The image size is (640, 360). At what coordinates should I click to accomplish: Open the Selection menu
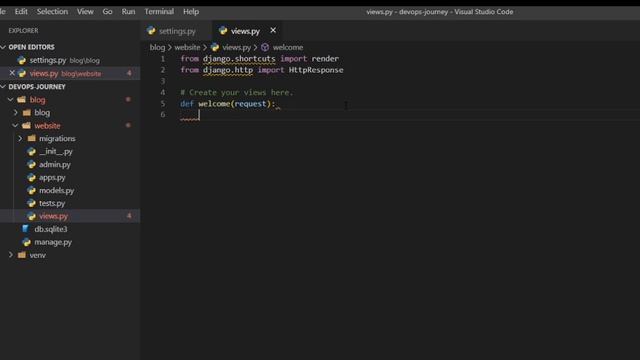click(x=52, y=11)
